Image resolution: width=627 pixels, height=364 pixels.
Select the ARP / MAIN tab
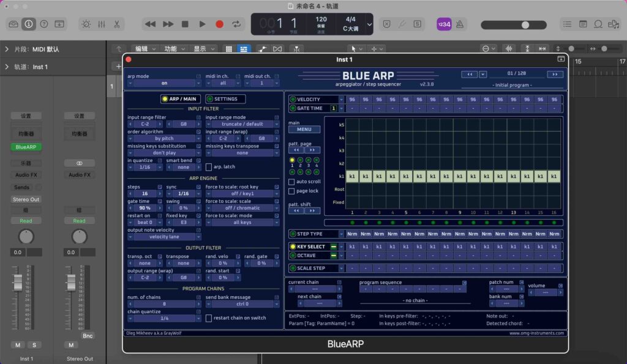pos(179,98)
